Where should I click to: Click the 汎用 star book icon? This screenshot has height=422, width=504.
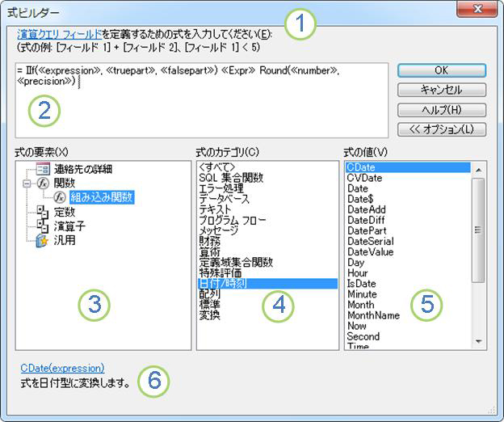pos(42,240)
